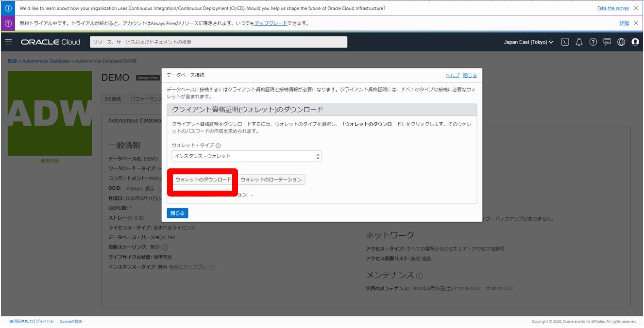Viewport: 644px width, 328px height.
Task: Click the Autonomous Database breadcrumb link
Action: (x=46, y=61)
